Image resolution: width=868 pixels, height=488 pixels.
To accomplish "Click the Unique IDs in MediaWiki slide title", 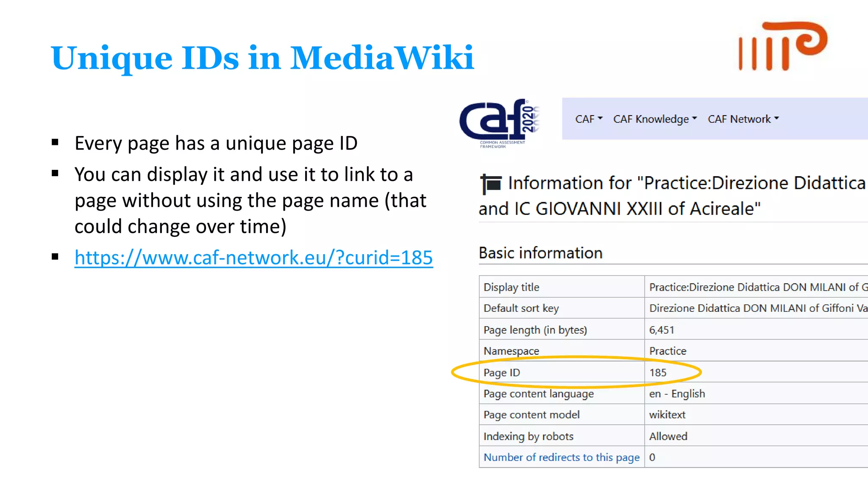I will point(262,58).
